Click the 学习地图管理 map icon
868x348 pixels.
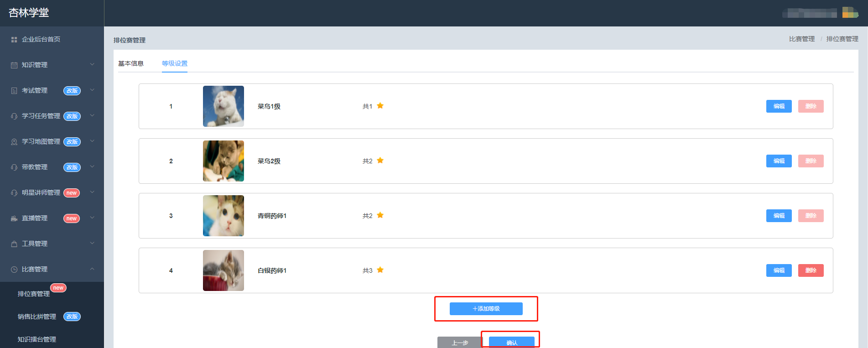pos(14,142)
